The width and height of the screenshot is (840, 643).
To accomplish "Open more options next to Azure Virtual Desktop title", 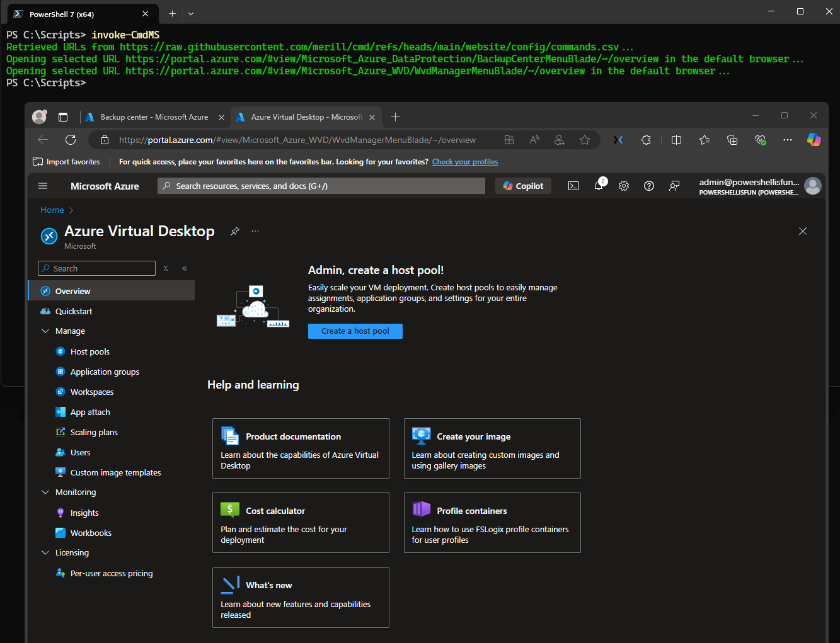I will (x=255, y=231).
